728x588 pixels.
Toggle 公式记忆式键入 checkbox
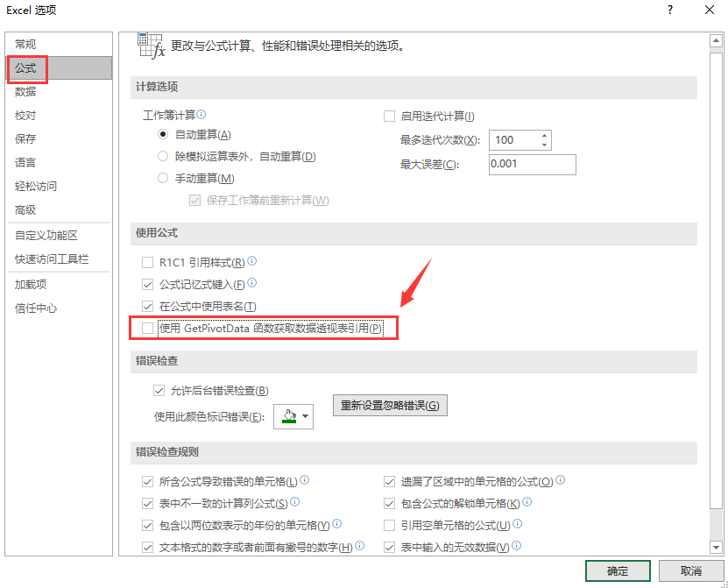pos(148,285)
